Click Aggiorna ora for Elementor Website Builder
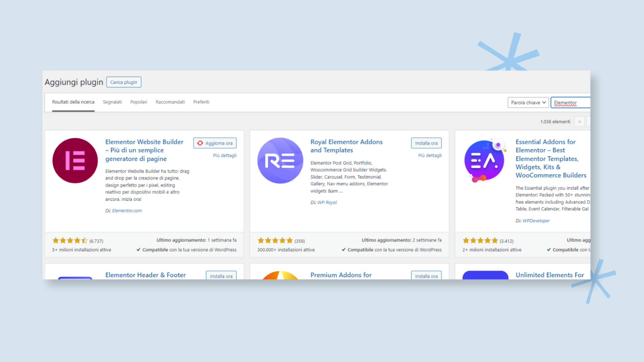 coord(215,143)
